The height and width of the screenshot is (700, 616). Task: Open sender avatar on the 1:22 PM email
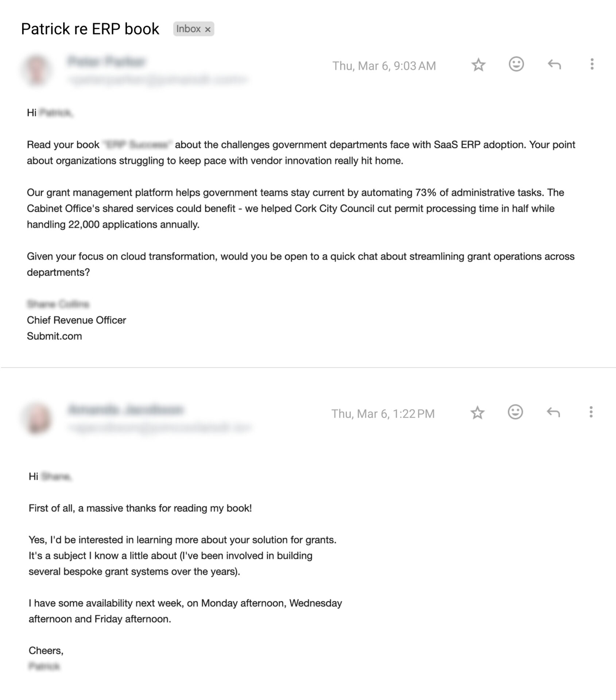pyautogui.click(x=38, y=418)
